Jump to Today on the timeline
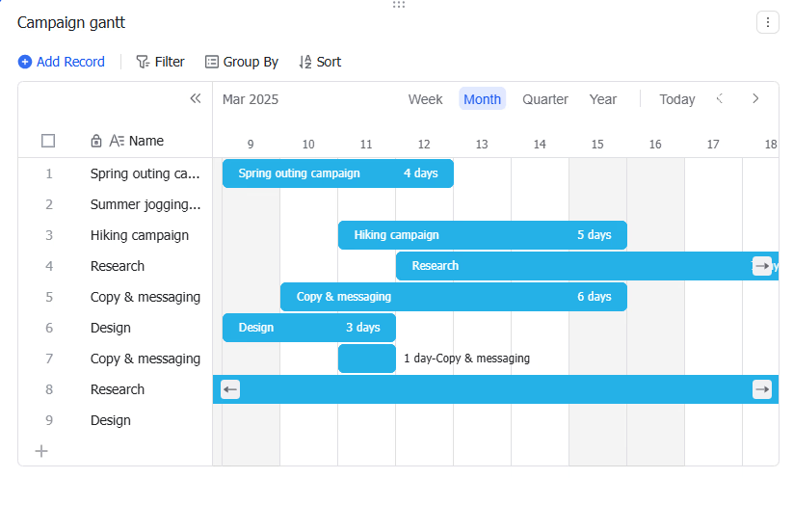 677,99
